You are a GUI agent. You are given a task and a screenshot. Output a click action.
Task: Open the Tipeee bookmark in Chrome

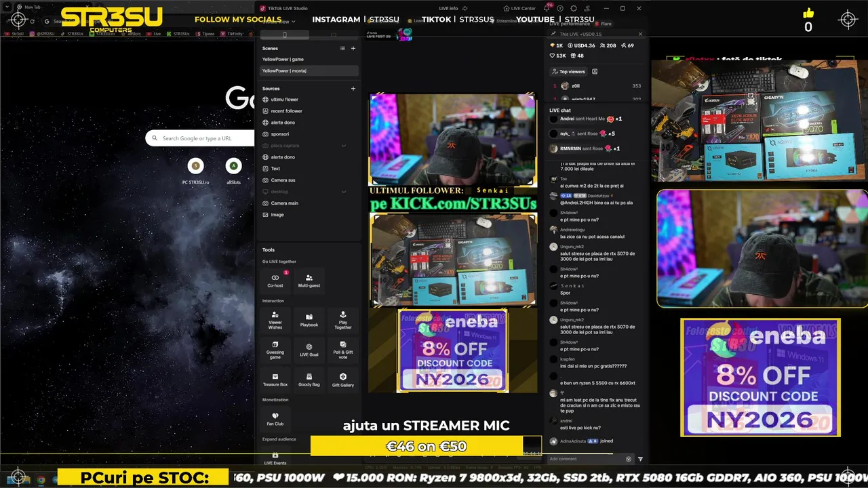pyautogui.click(x=205, y=33)
